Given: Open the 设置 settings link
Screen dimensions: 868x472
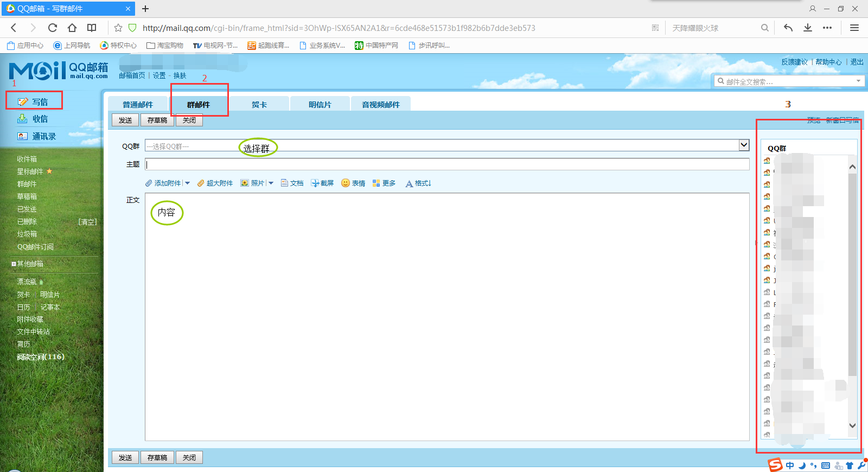Looking at the screenshot, I should pyautogui.click(x=159, y=75).
